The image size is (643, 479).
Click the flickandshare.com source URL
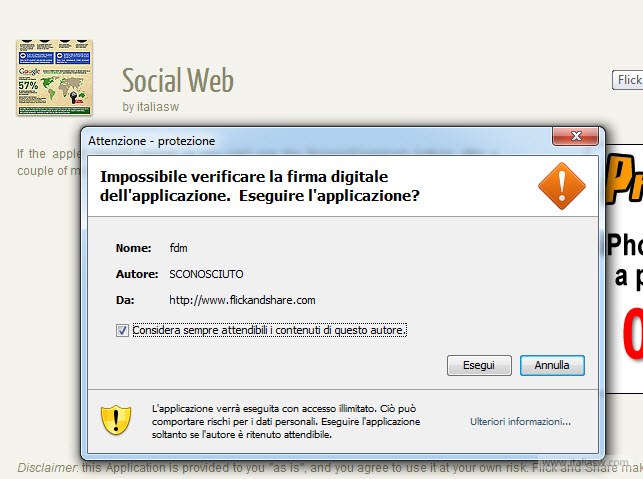point(242,300)
